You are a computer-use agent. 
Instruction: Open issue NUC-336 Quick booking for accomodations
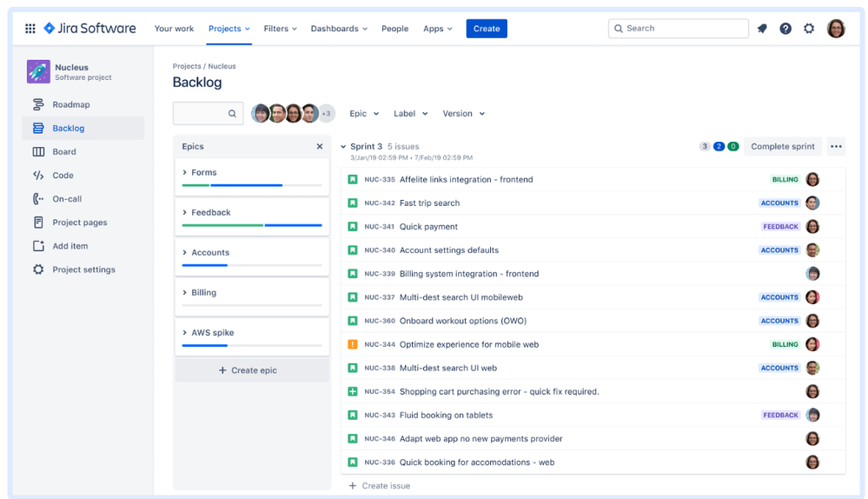pyautogui.click(x=593, y=462)
